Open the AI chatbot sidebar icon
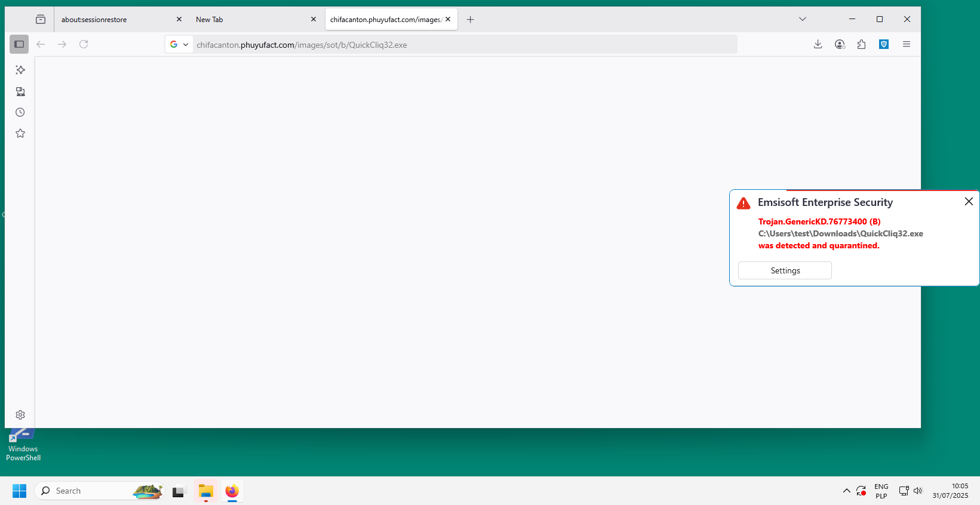 [20, 70]
